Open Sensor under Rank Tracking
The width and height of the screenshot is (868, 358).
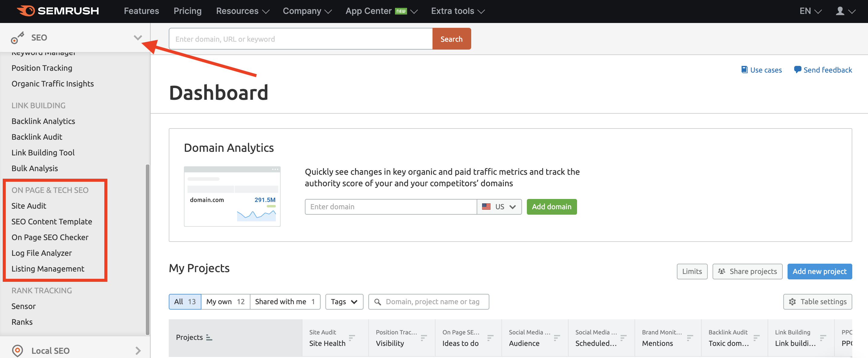coord(23,306)
